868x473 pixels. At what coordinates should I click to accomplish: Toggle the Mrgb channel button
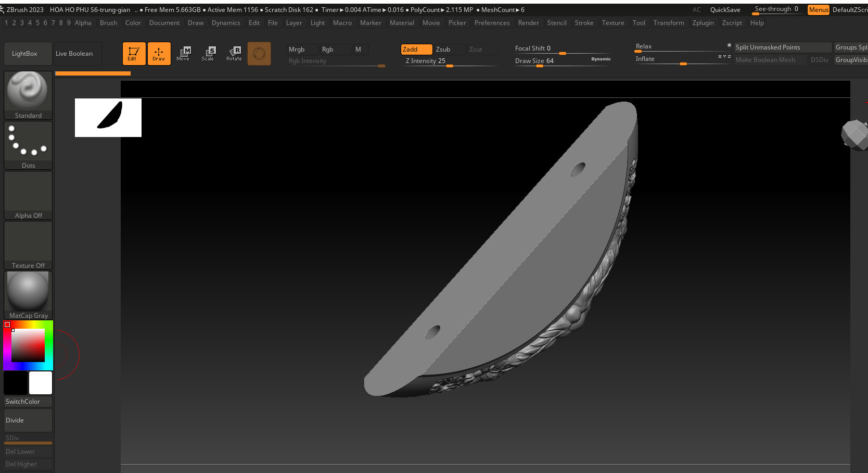[x=302, y=49]
